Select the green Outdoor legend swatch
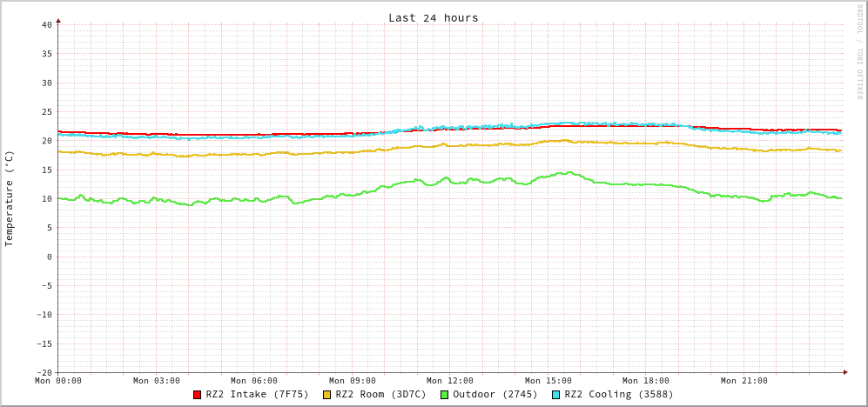 444,395
